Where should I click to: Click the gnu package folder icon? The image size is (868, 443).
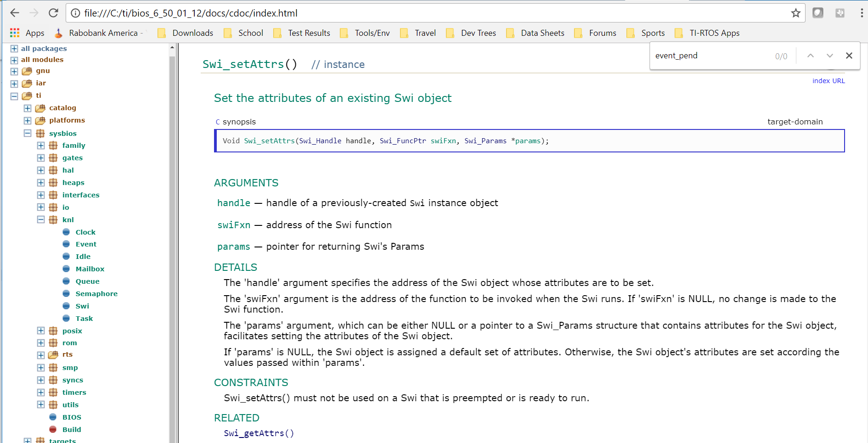pyautogui.click(x=27, y=71)
